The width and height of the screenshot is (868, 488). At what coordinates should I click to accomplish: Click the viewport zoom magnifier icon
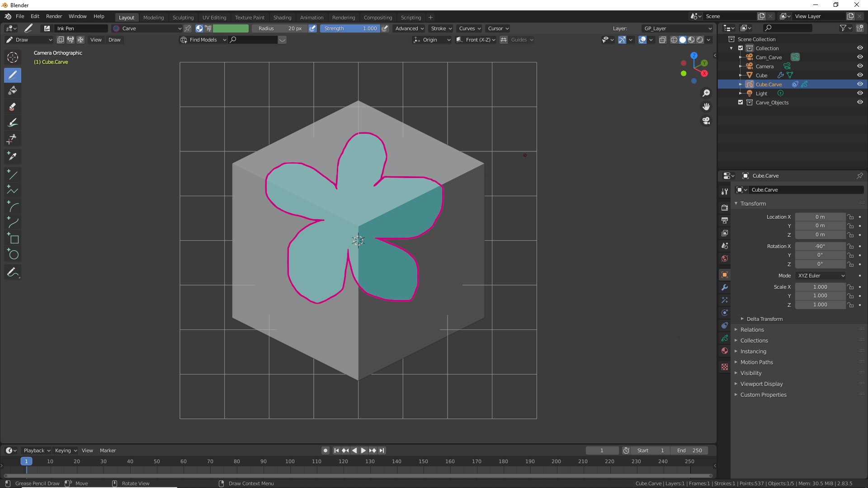706,93
